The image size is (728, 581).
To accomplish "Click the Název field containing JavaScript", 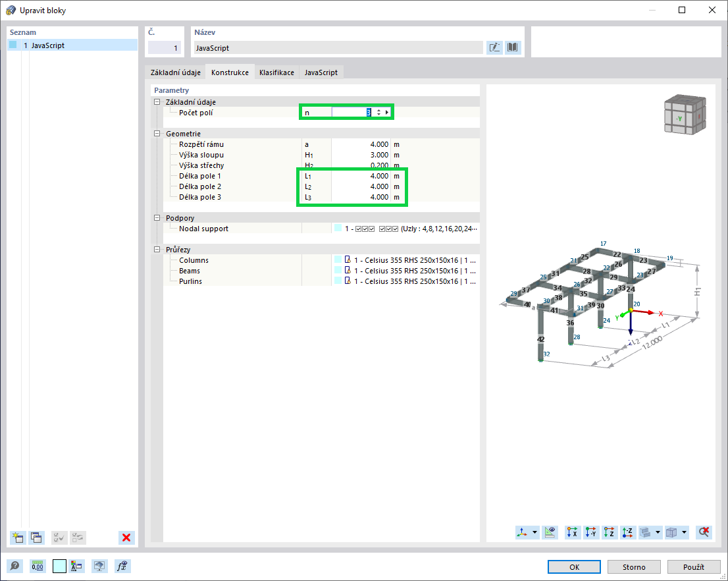I will [x=338, y=48].
